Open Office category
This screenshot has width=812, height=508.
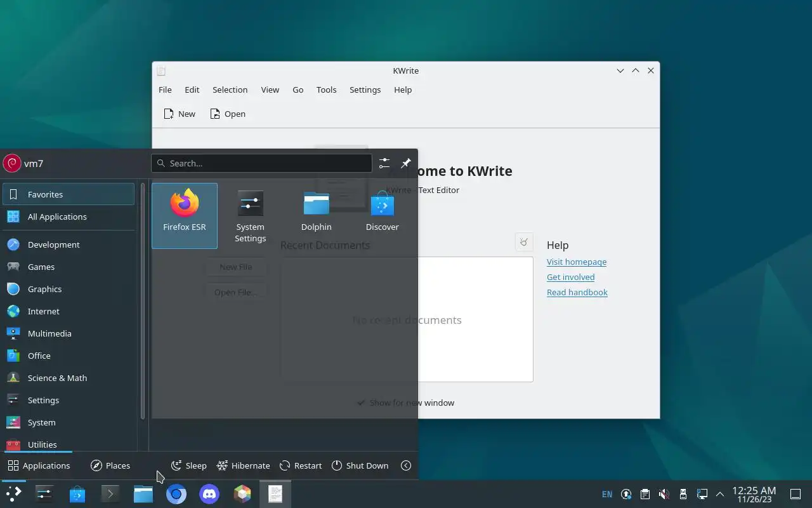69,356
